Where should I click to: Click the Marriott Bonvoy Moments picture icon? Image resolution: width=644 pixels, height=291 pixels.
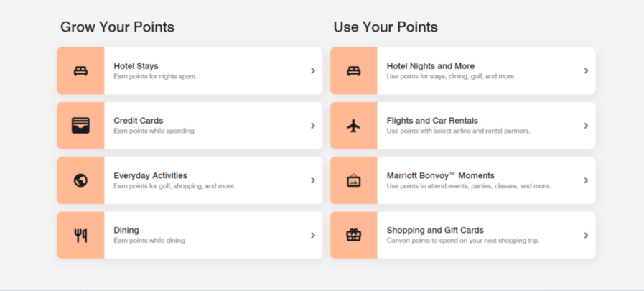click(353, 180)
